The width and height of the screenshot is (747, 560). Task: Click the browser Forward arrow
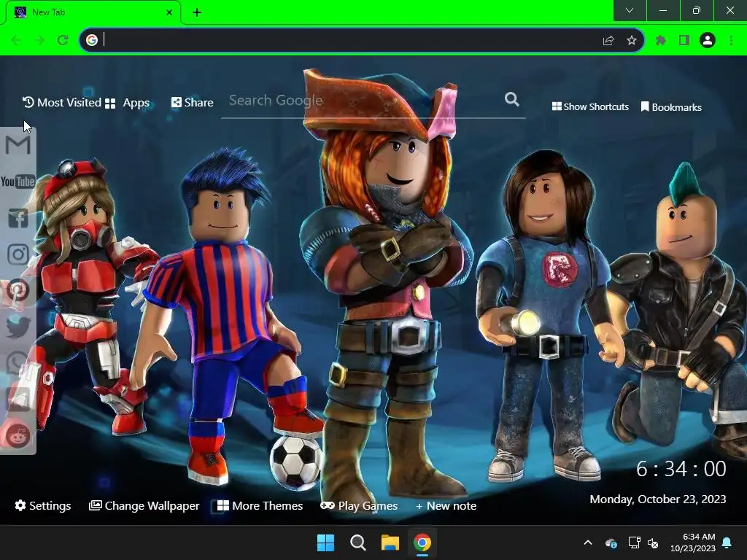39,40
